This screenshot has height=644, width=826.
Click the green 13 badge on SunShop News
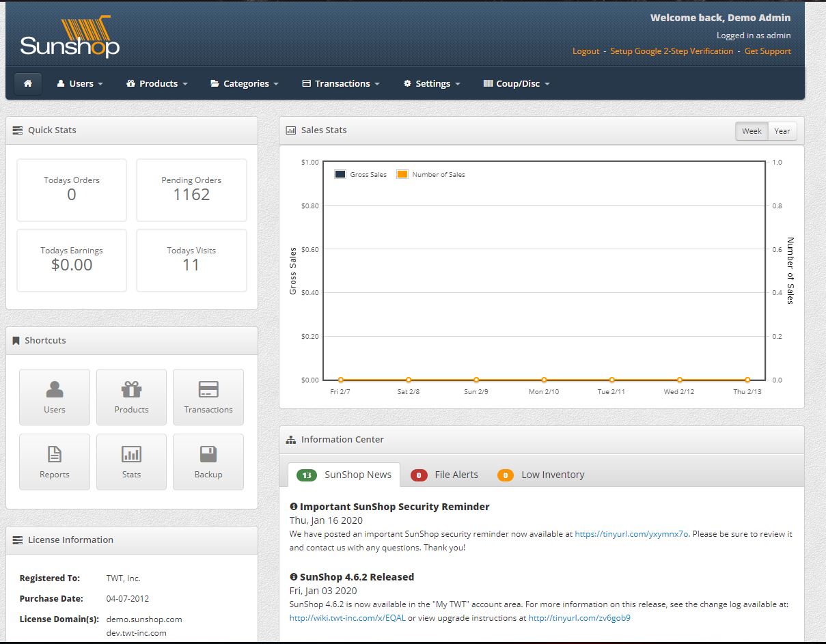[x=307, y=475]
